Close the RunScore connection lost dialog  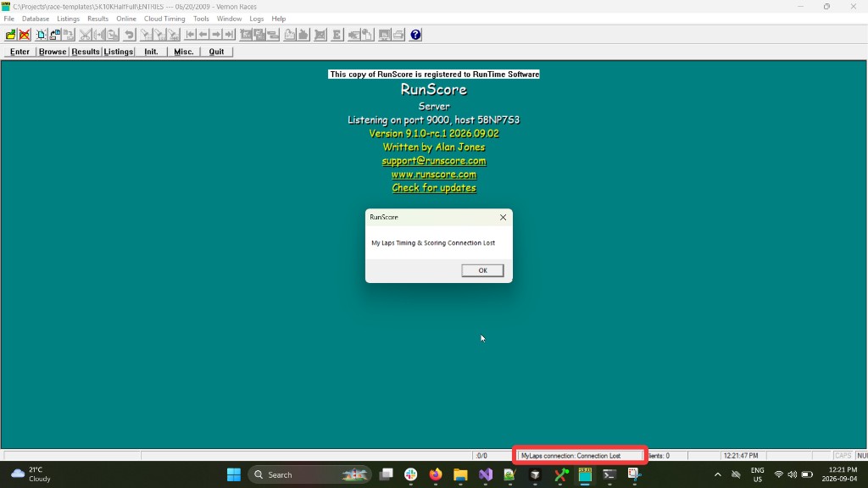(x=503, y=218)
